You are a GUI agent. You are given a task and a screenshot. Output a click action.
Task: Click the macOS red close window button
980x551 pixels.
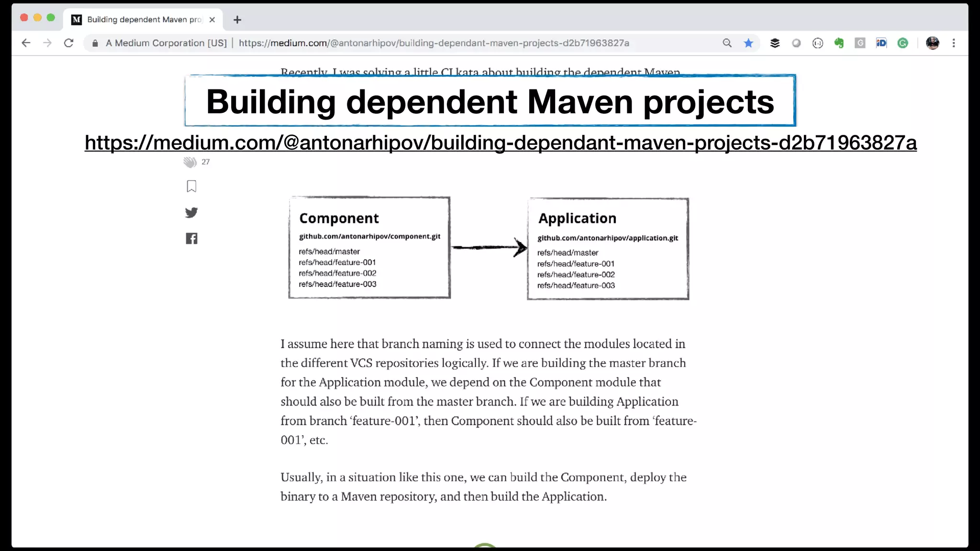[x=24, y=18]
